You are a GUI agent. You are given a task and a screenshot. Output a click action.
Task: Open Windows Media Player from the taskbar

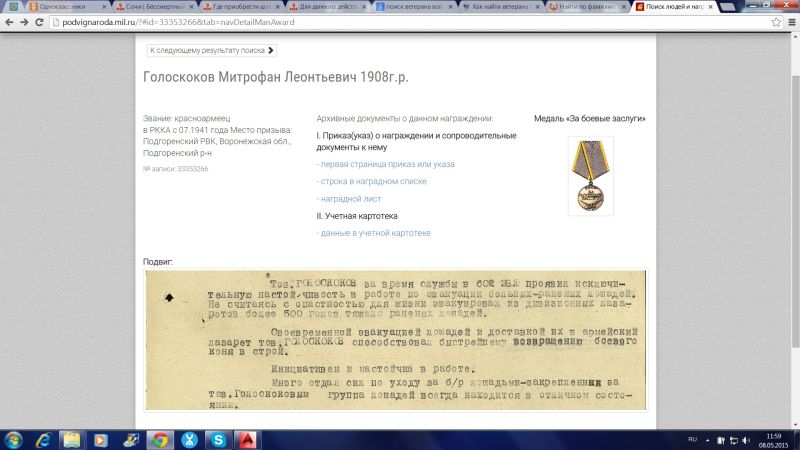tap(102, 439)
